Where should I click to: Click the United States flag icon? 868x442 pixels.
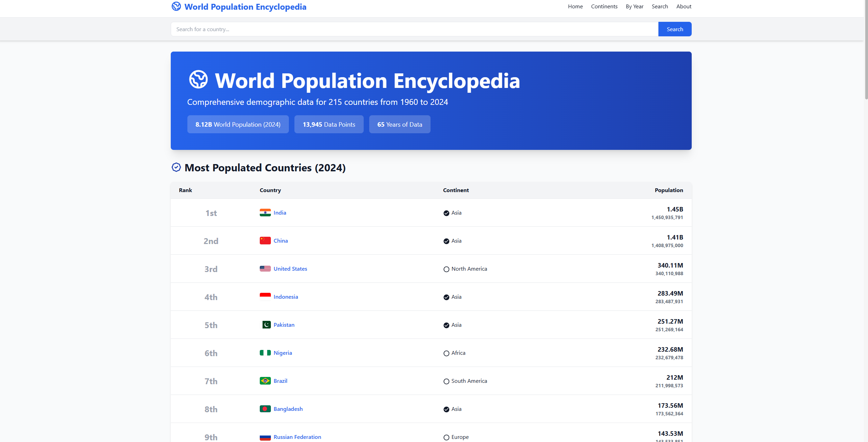(x=265, y=269)
